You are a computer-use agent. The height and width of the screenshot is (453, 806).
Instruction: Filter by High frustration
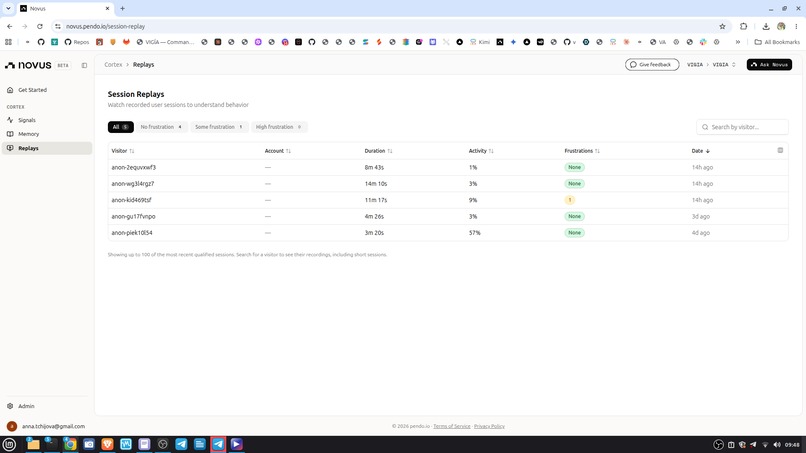coord(279,127)
